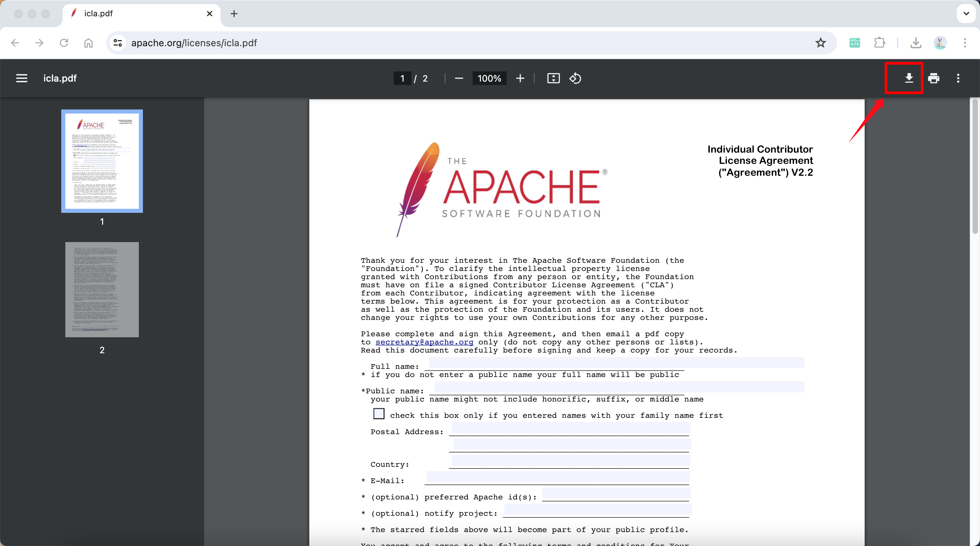Bookmark this page with the star icon
980x546 pixels.
[x=821, y=43]
